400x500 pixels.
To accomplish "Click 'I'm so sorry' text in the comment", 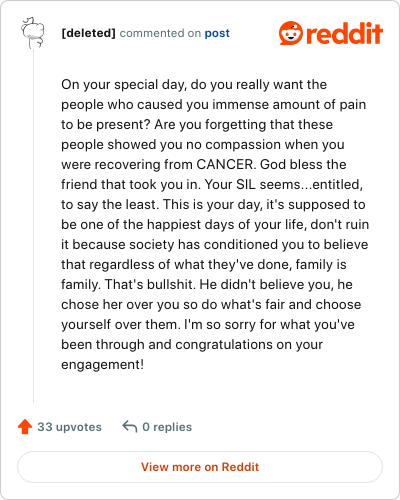I will (220, 324).
